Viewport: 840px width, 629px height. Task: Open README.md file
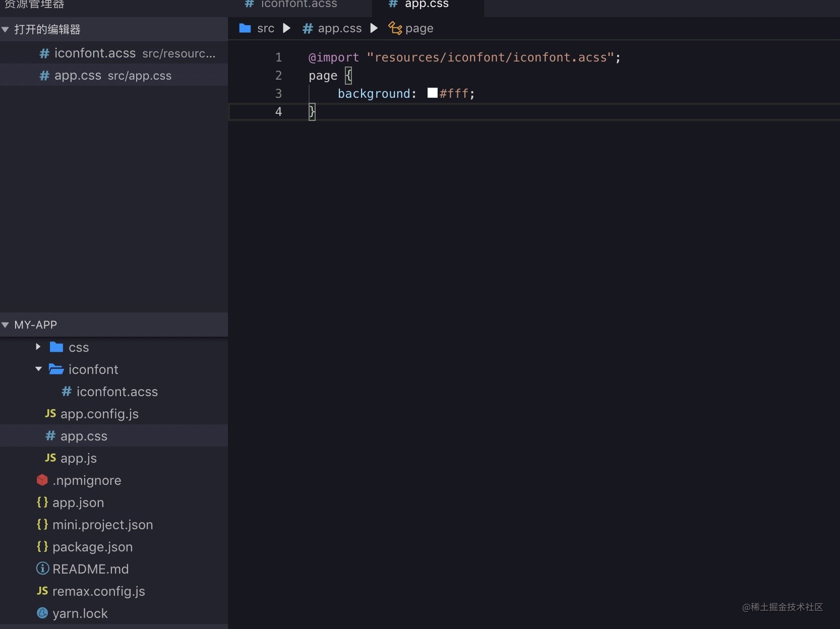coord(114,569)
